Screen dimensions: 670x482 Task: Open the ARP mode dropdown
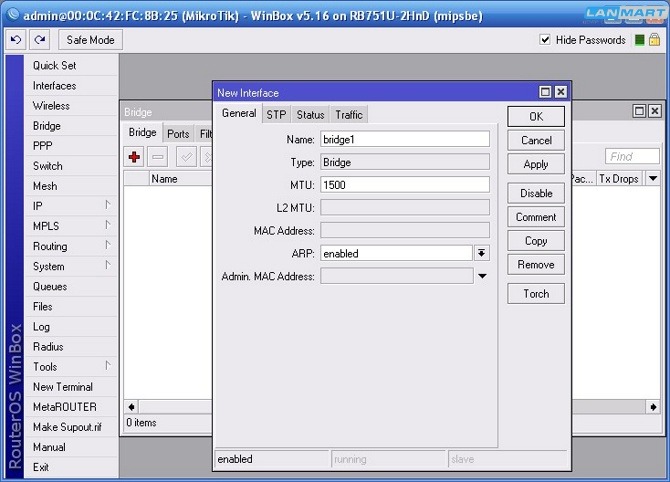(x=482, y=254)
